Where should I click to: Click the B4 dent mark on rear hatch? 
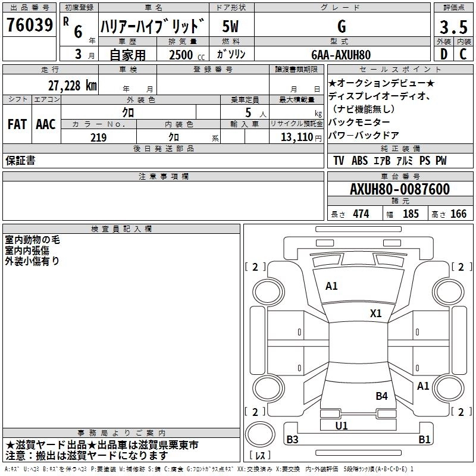[381, 396]
